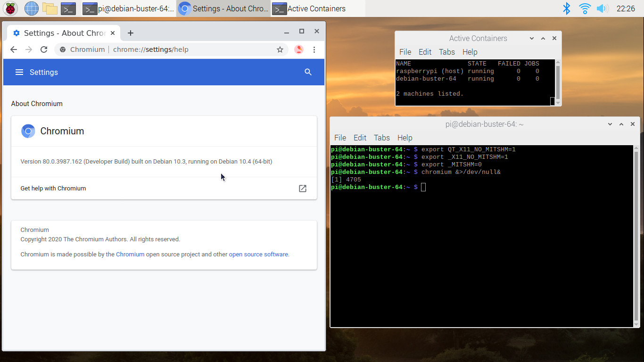644x362 pixels.
Task: Click the Chromium address bar URL
Action: point(151,49)
